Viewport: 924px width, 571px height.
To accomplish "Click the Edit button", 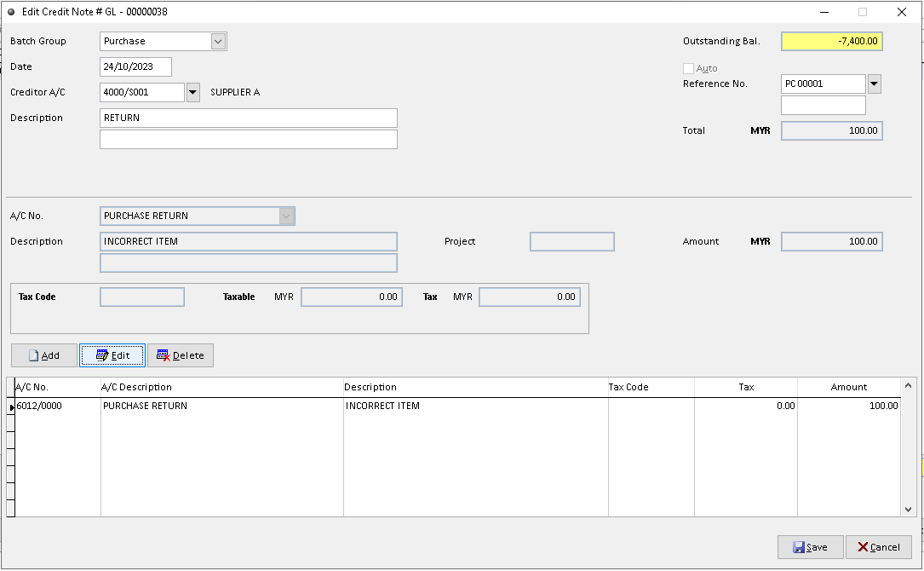I will pyautogui.click(x=112, y=355).
